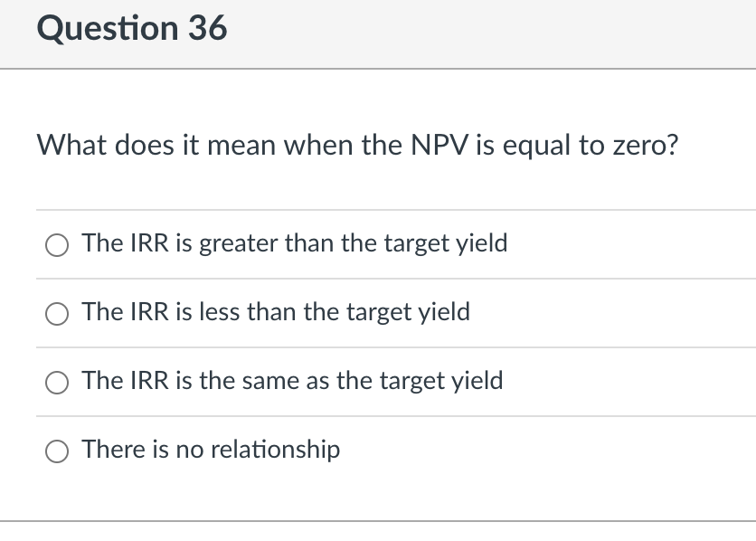Click the answer text mentioning greater than target yield
The height and width of the screenshot is (541, 756).
coord(295,243)
